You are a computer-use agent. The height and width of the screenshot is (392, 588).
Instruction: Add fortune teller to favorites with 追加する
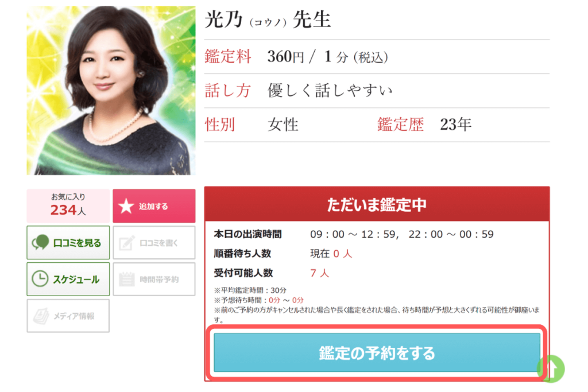pyautogui.click(x=154, y=206)
